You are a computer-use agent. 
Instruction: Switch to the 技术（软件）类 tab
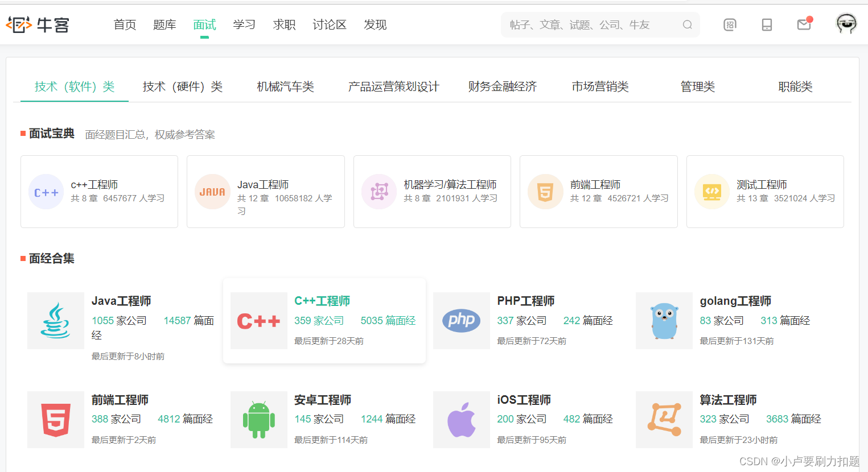pos(75,86)
